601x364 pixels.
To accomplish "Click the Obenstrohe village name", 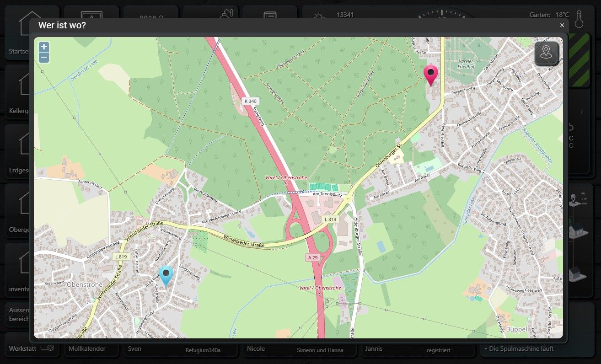I will click(85, 284).
